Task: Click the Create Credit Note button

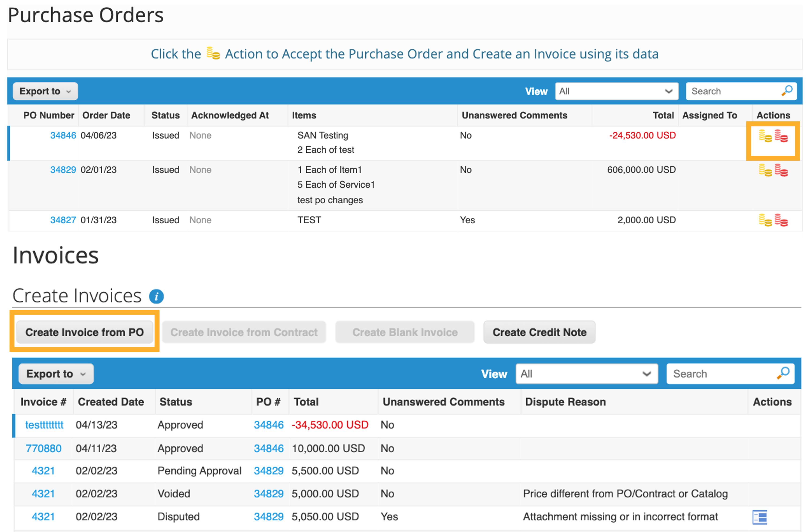Action: (539, 332)
